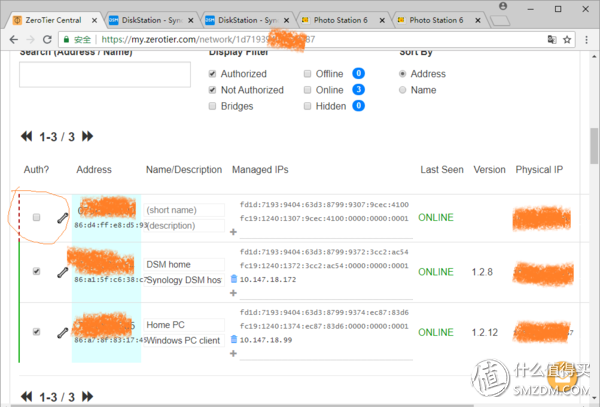Image resolution: width=600 pixels, height=407 pixels.
Task: Go to previous page using top double-left arrows
Action: click(26, 136)
